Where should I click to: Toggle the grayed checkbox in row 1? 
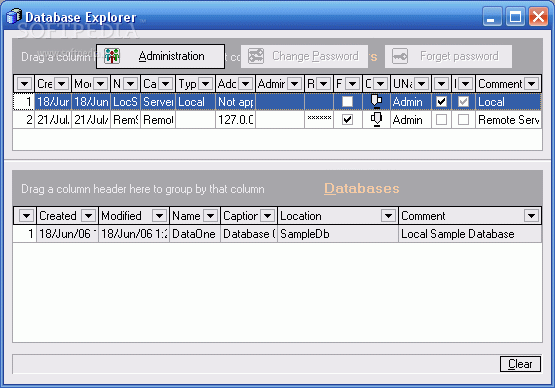point(463,102)
